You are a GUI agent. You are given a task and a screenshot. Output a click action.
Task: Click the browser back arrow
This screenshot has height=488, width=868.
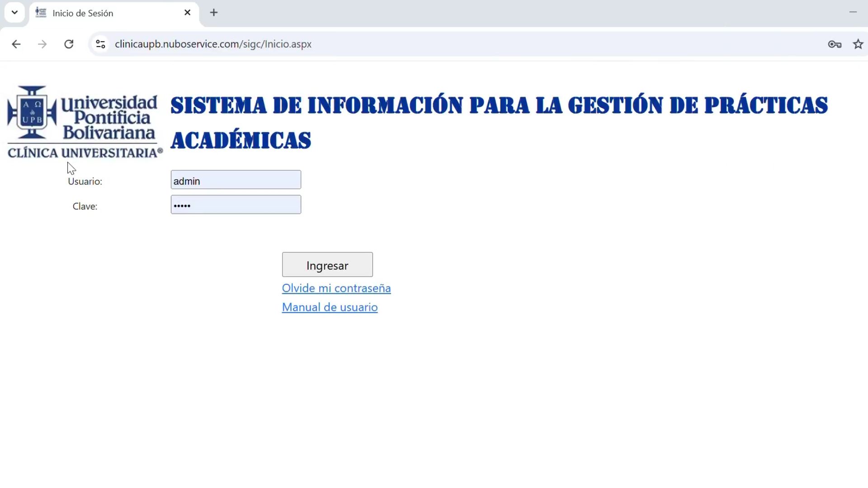(x=16, y=44)
